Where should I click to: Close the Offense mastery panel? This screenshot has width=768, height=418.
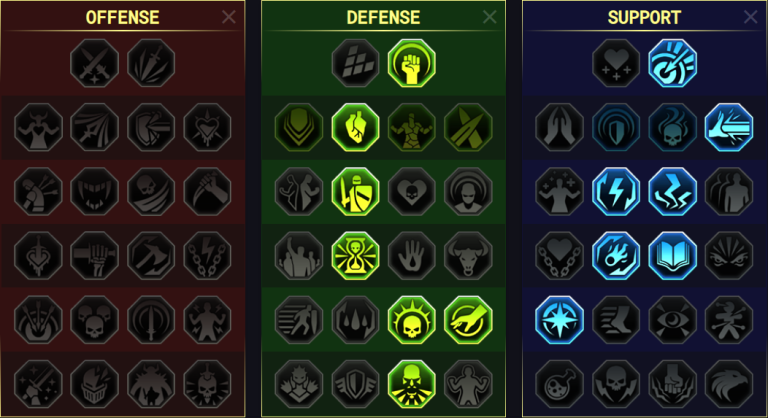pos(229,17)
